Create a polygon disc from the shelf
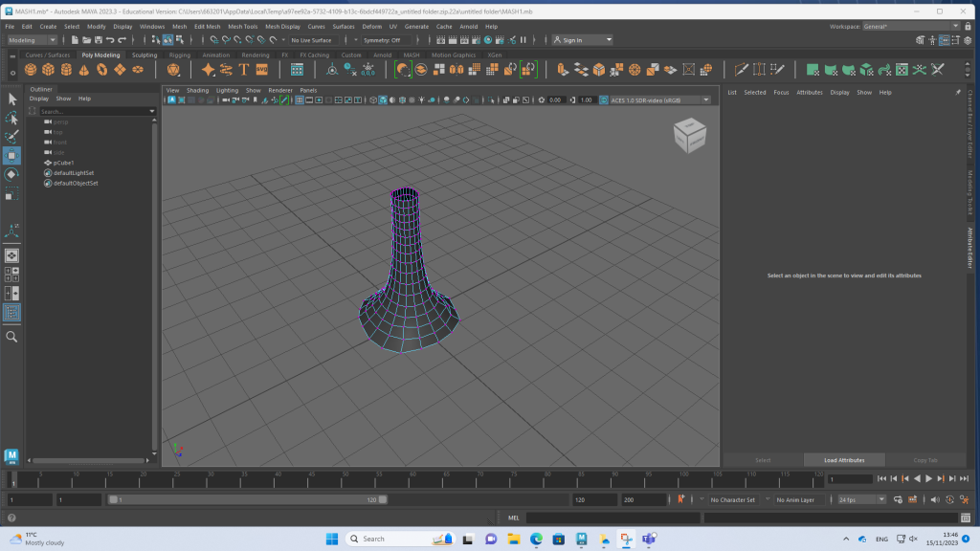Screen dimensions: 980x551 (138, 70)
